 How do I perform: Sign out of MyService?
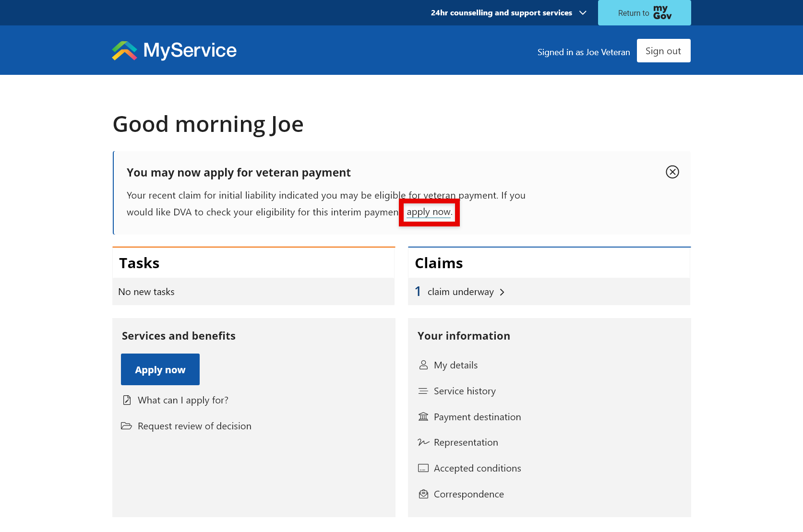tap(663, 51)
